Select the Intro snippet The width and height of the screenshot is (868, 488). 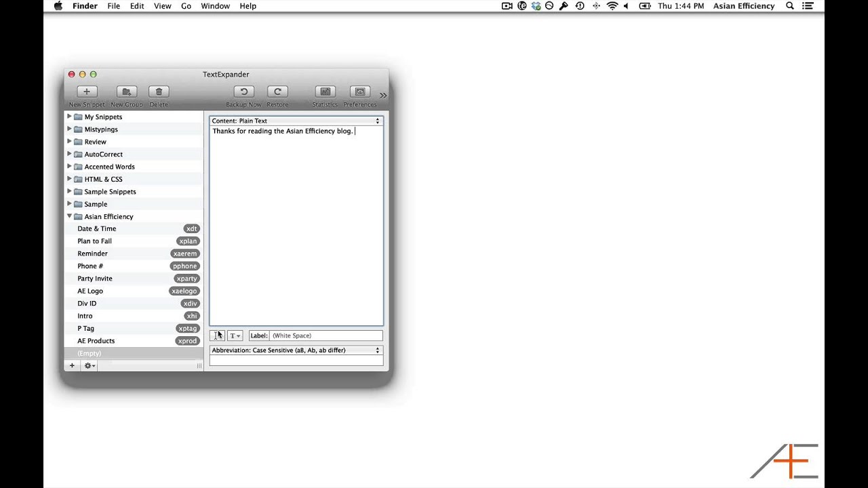coord(134,316)
